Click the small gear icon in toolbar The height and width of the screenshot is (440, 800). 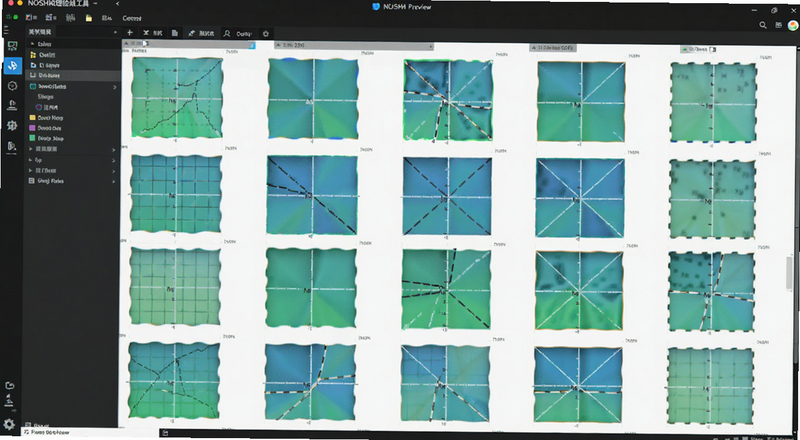coord(266,34)
